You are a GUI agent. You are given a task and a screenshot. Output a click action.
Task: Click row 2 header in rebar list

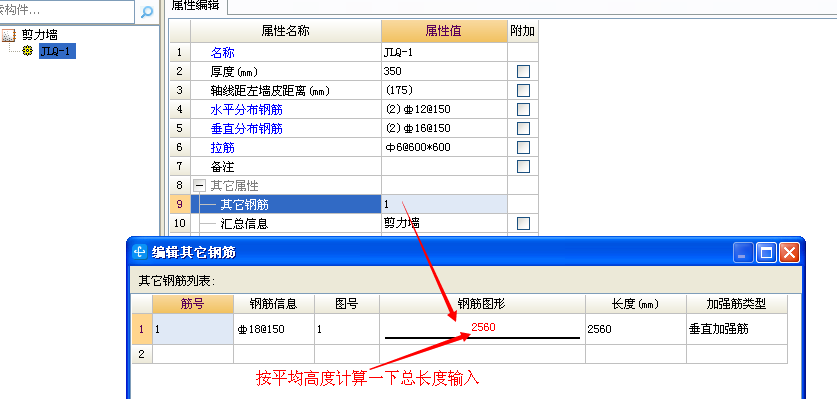141,354
